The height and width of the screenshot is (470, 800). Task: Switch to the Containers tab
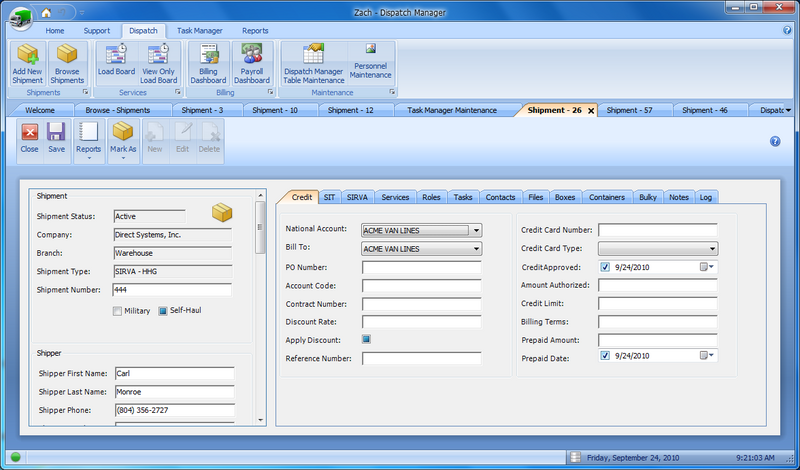pyautogui.click(x=607, y=197)
